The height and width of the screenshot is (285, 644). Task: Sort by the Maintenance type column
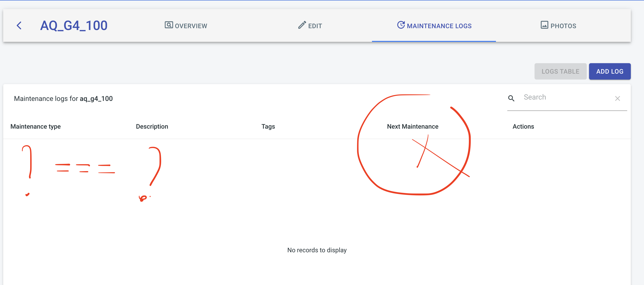[35, 126]
